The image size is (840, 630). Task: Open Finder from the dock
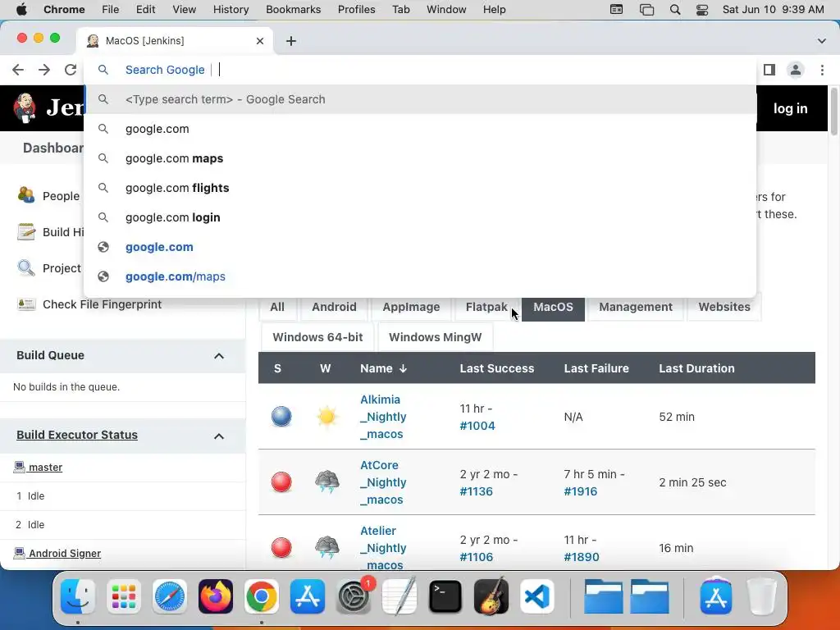(x=78, y=596)
